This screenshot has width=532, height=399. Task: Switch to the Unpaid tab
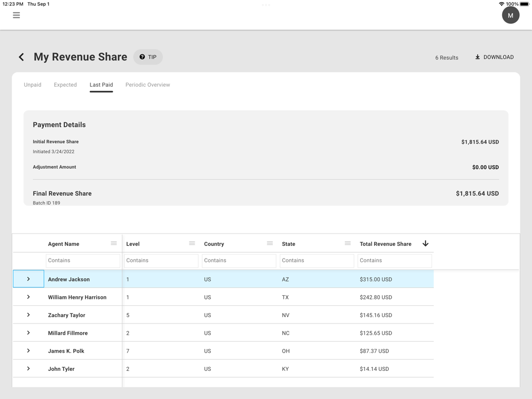point(32,85)
